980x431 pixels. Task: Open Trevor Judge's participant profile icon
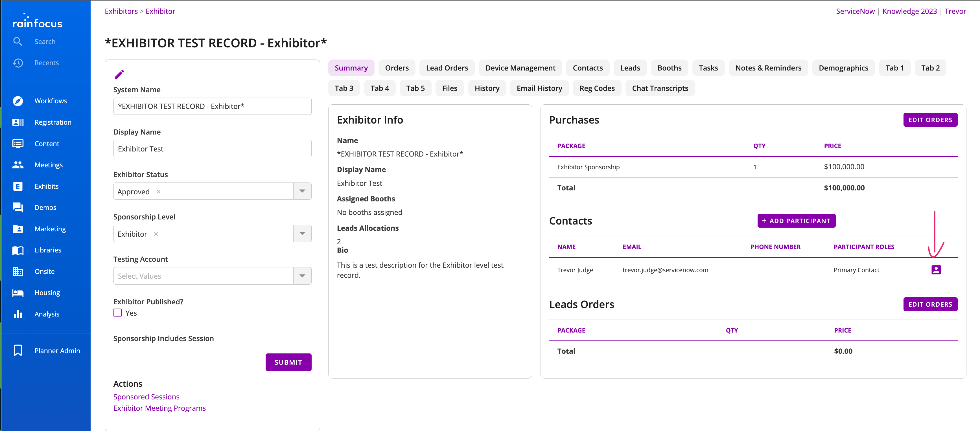pyautogui.click(x=936, y=270)
